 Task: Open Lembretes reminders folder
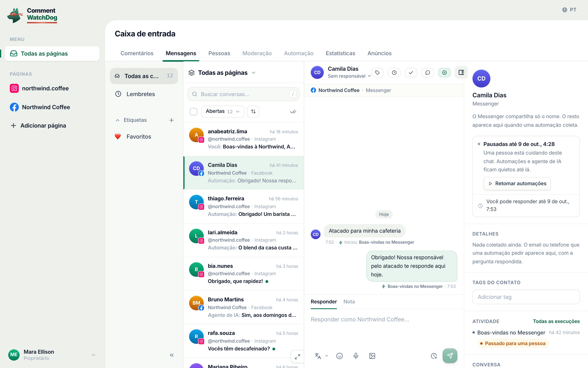[x=144, y=94]
